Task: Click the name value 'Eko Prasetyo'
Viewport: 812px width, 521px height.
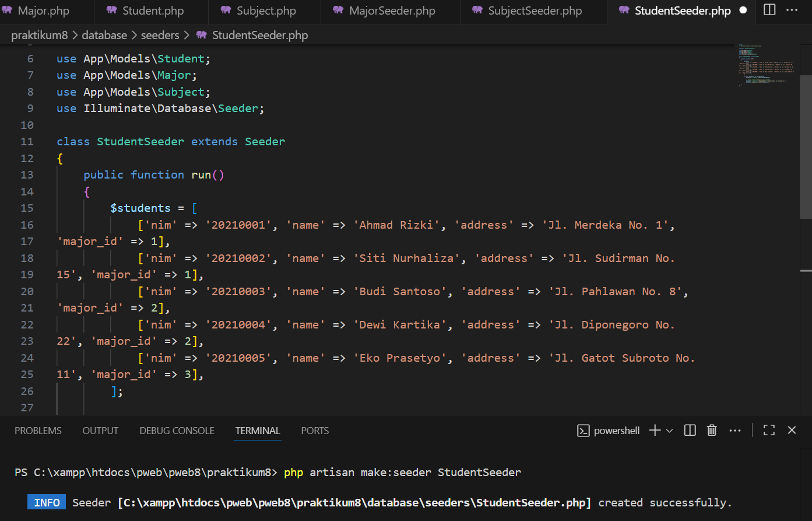Action: click(x=400, y=358)
